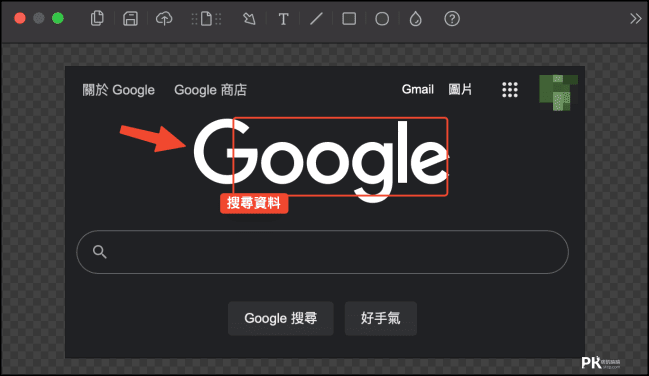Upload screenshot via cloud arrow icon
Viewport: 649px width, 376px height.
pyautogui.click(x=164, y=19)
